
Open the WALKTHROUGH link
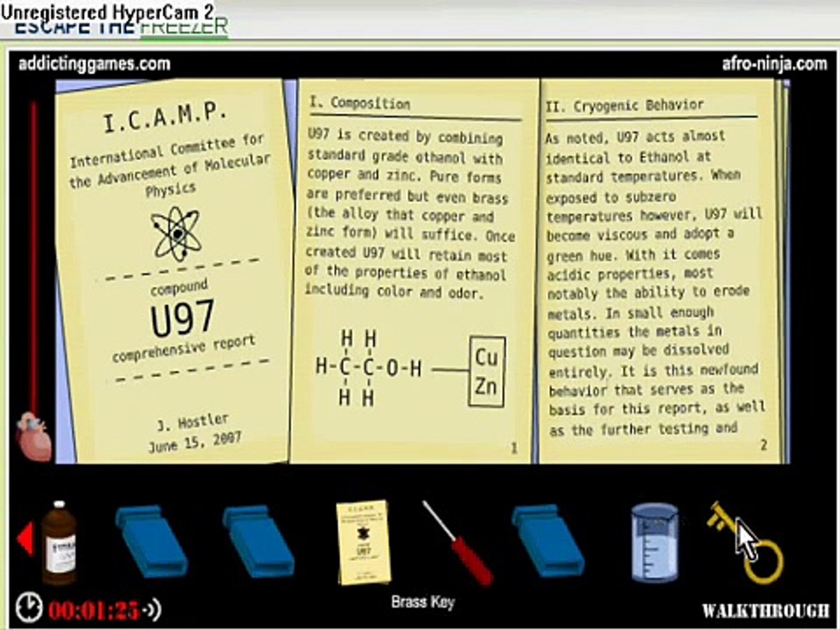point(765,611)
